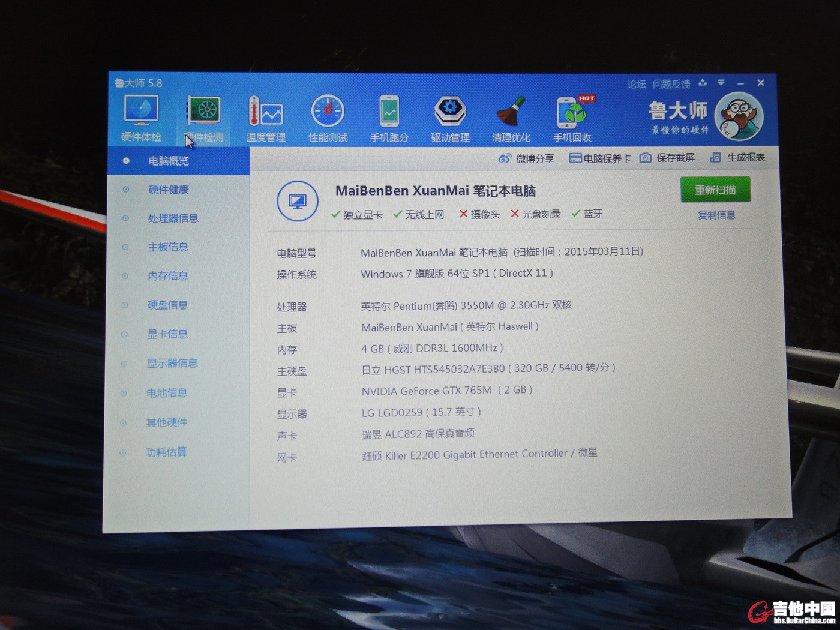Open 手机回收 phone recycle icon
840x630 pixels.
573,119
